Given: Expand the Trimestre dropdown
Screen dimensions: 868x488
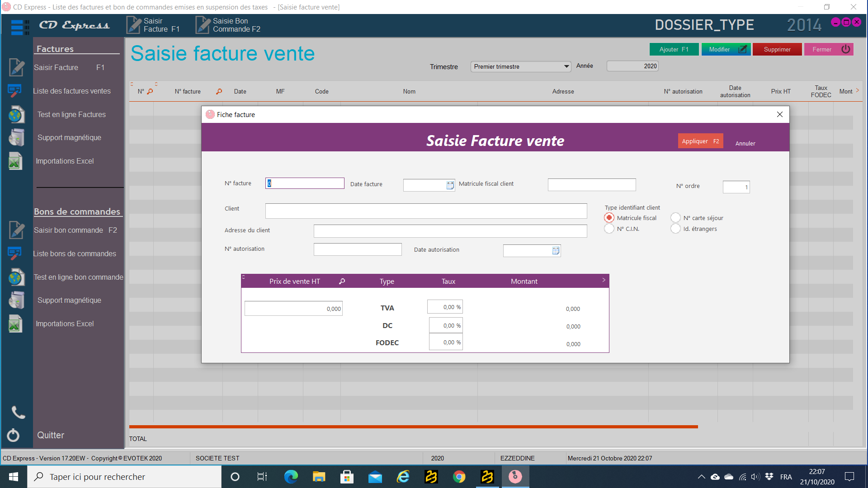Looking at the screenshot, I should tap(566, 66).
